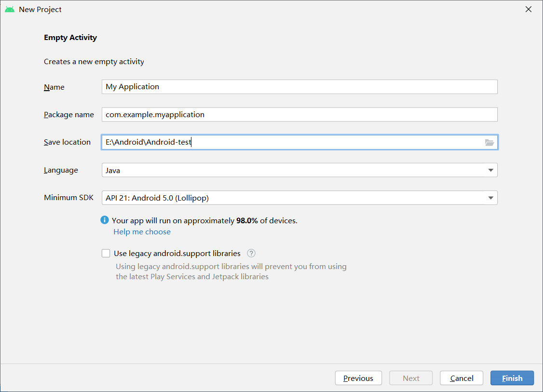Click the Package name label
Screen dimensions: 543x392
point(68,115)
